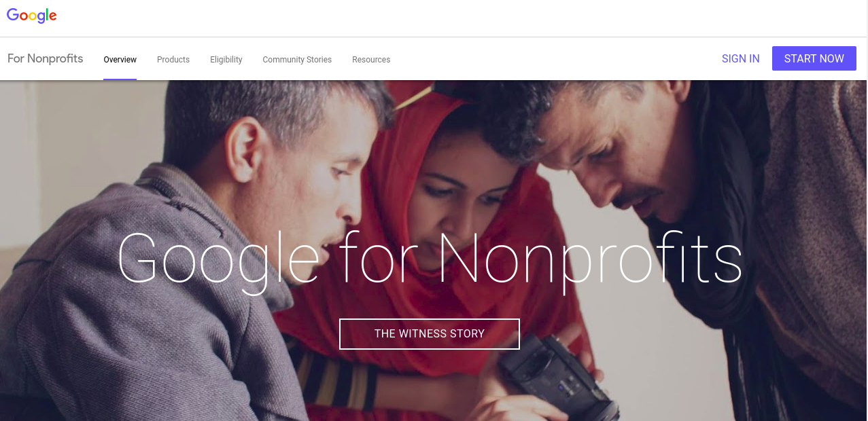The height and width of the screenshot is (421, 868).
Task: Select the Overview tab
Action: click(120, 60)
